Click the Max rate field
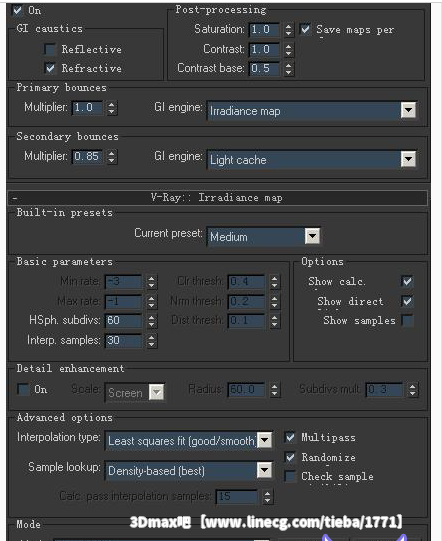442x541 pixels. coord(123,301)
